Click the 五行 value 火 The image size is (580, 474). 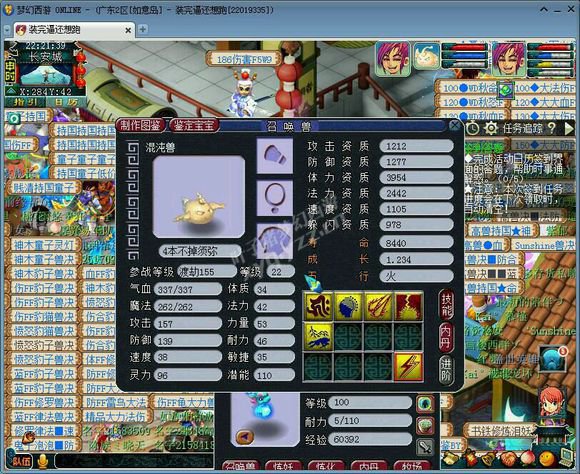[x=417, y=276]
